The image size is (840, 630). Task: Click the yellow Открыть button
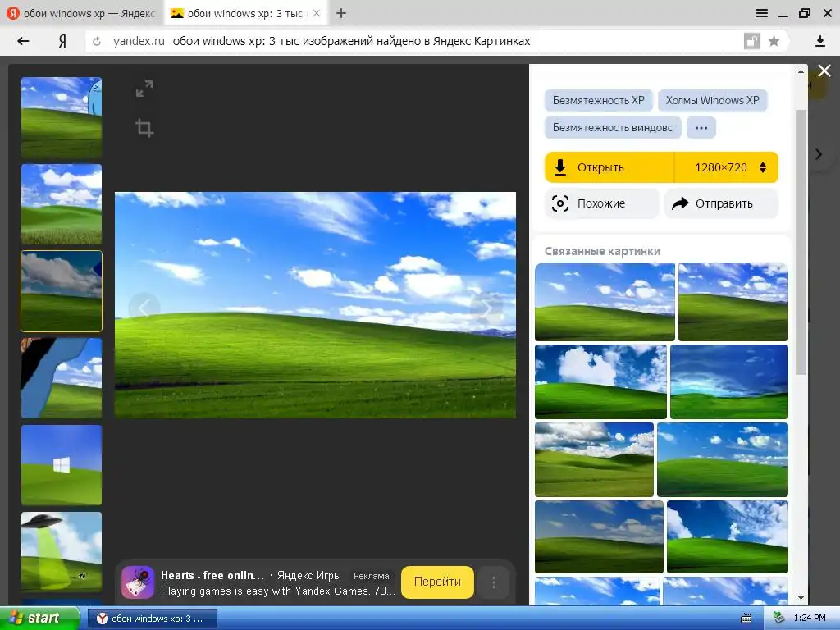click(609, 167)
